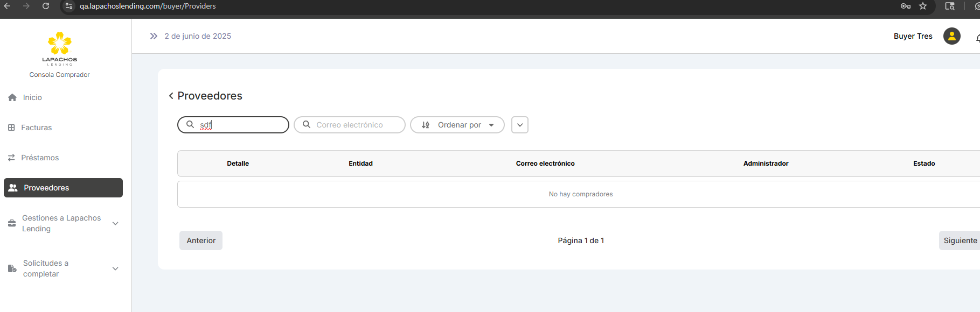The width and height of the screenshot is (980, 312).
Task: Click the double-chevron sidebar collapse icon
Action: point(154,36)
